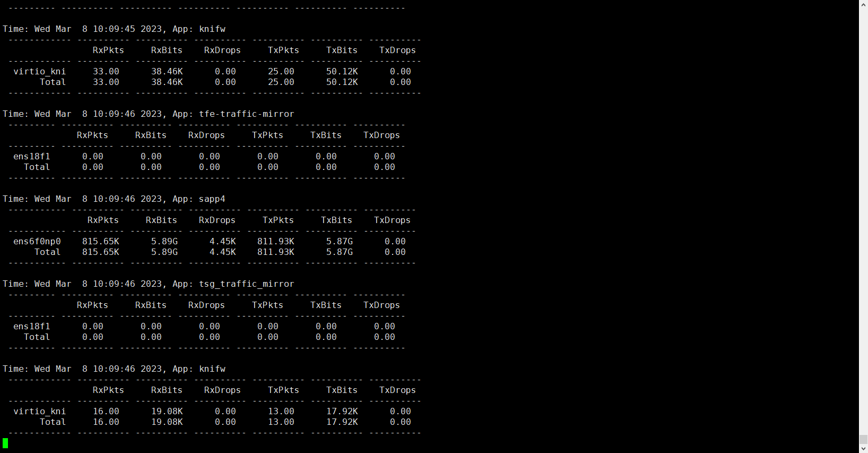Screen dimensions: 868x453
Task: Click the interface name ens6f0np0
Action: pyautogui.click(x=37, y=242)
